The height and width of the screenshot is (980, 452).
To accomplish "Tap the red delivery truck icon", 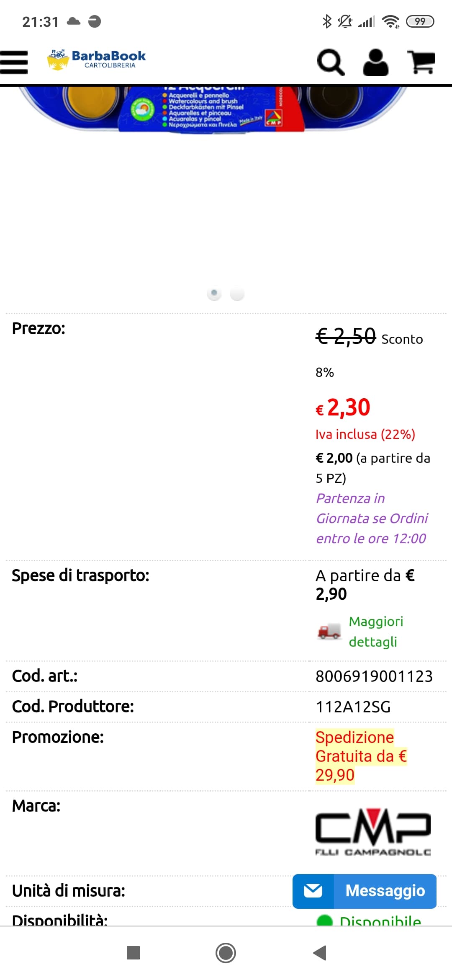I will click(329, 631).
